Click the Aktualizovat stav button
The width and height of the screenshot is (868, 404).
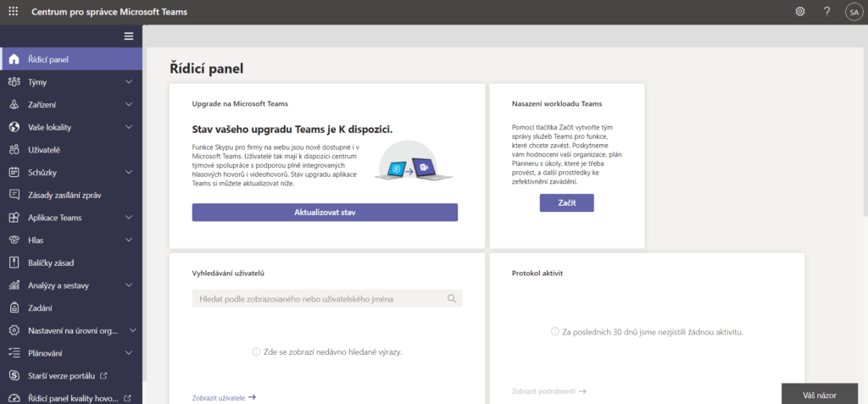click(x=325, y=213)
